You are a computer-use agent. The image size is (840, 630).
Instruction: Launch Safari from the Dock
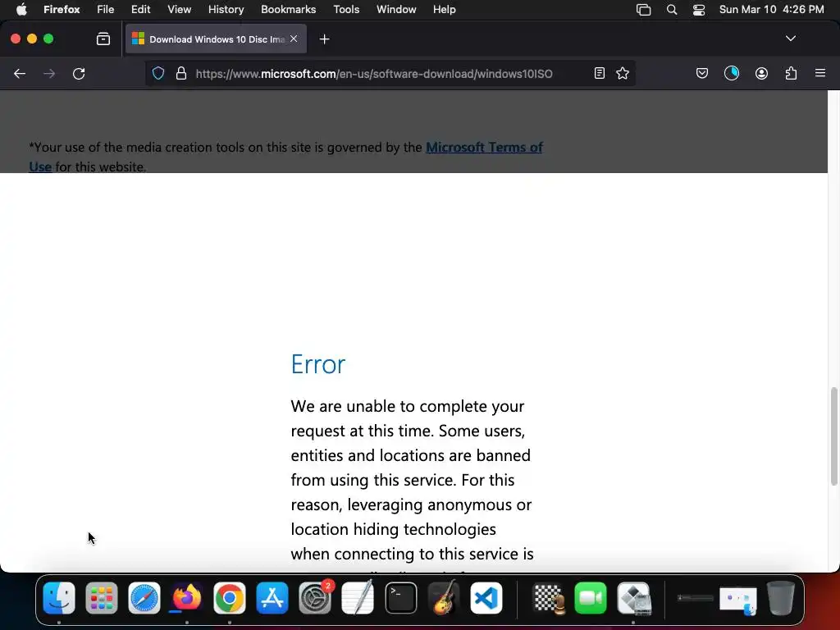click(x=144, y=598)
